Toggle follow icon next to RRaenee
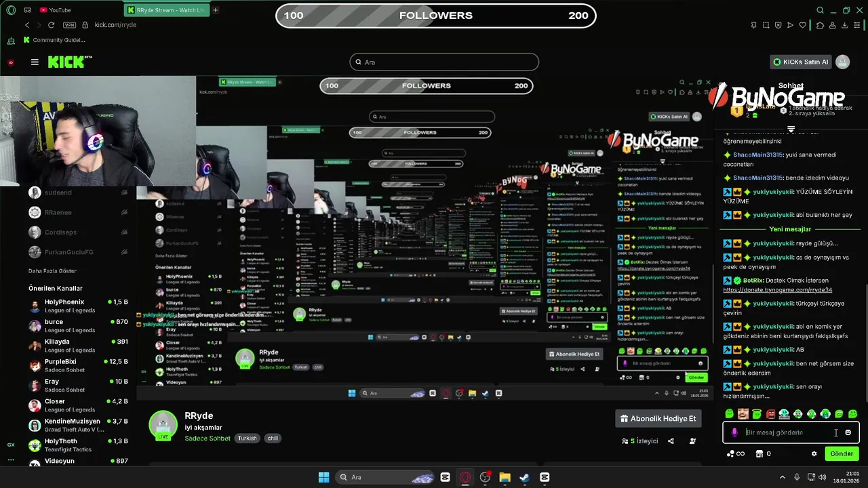The height and width of the screenshot is (488, 868). (124, 212)
